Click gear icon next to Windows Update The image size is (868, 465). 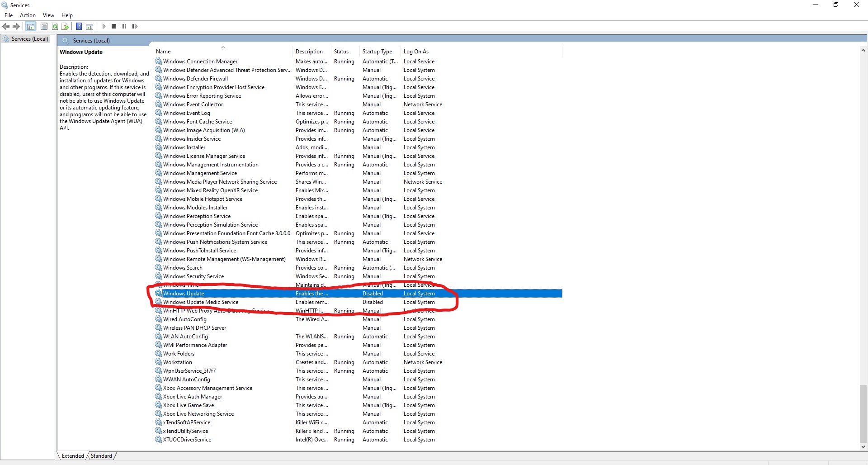click(159, 293)
